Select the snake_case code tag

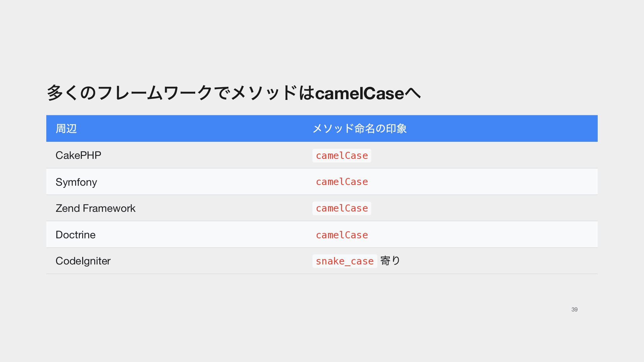tap(345, 261)
